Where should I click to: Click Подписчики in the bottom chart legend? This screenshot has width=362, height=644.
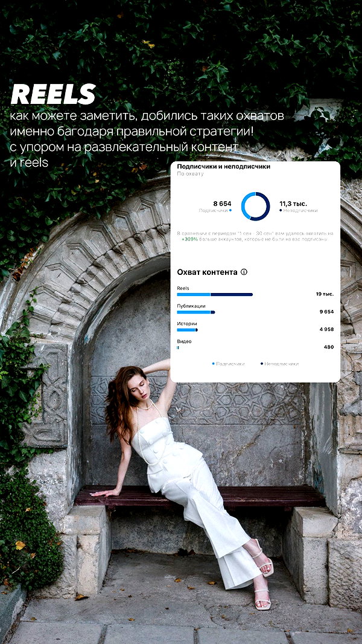(x=230, y=364)
